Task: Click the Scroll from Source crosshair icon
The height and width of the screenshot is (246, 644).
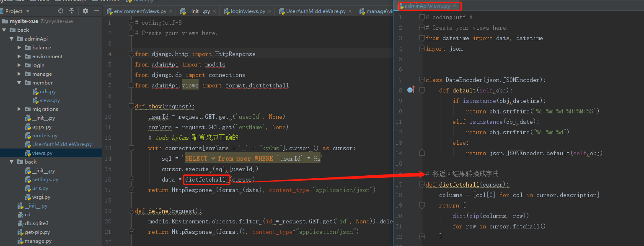Action: point(61,11)
